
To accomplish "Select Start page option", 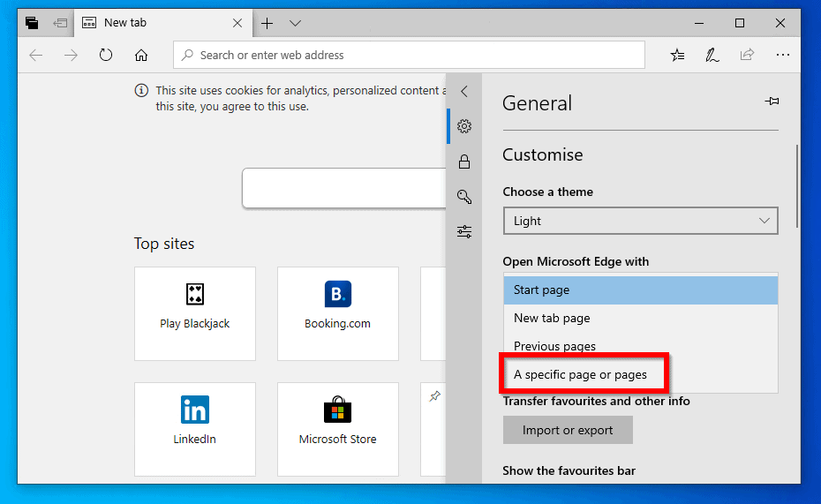I will point(640,290).
